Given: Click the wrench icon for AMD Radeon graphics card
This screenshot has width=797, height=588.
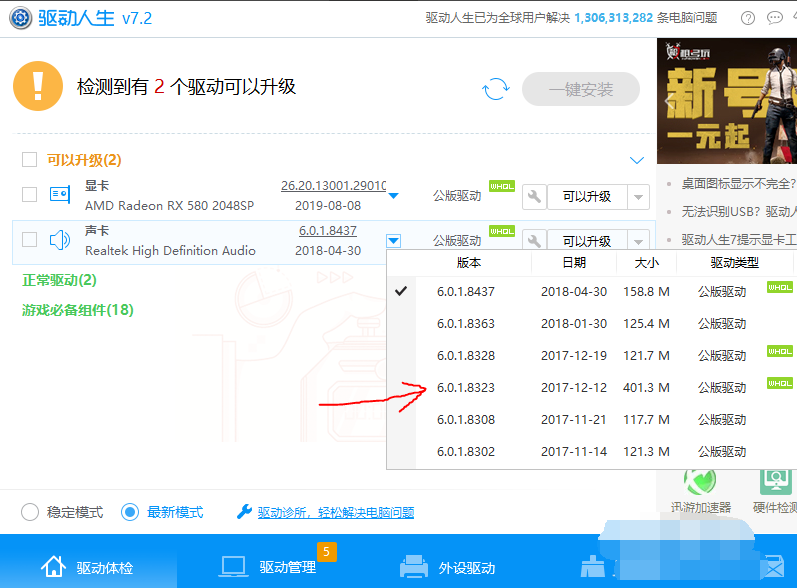Looking at the screenshot, I should point(534,196).
